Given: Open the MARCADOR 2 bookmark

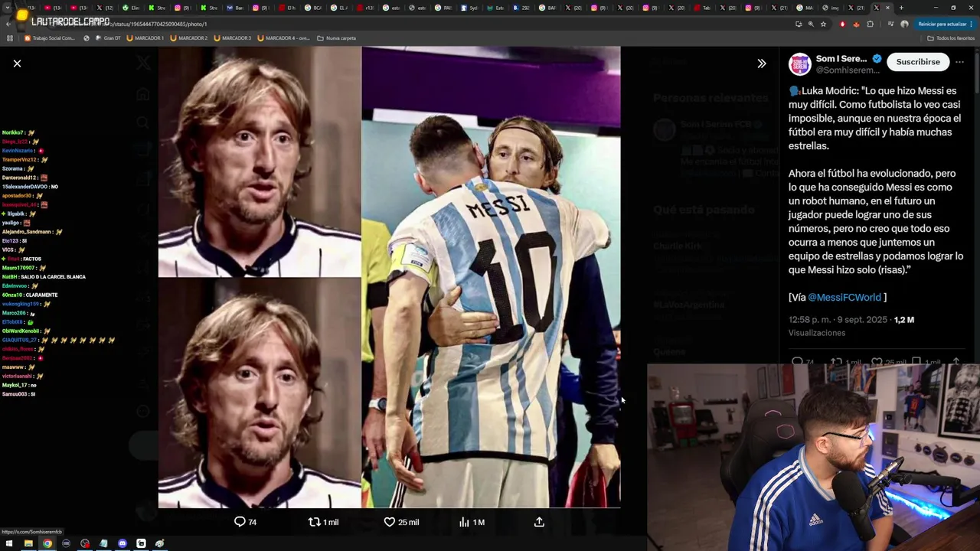Looking at the screenshot, I should pyautogui.click(x=189, y=37).
